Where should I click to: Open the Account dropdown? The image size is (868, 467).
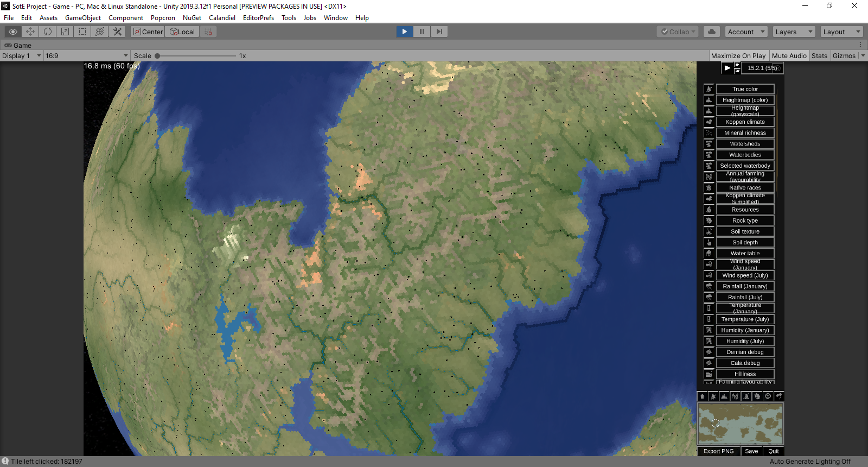(746, 31)
